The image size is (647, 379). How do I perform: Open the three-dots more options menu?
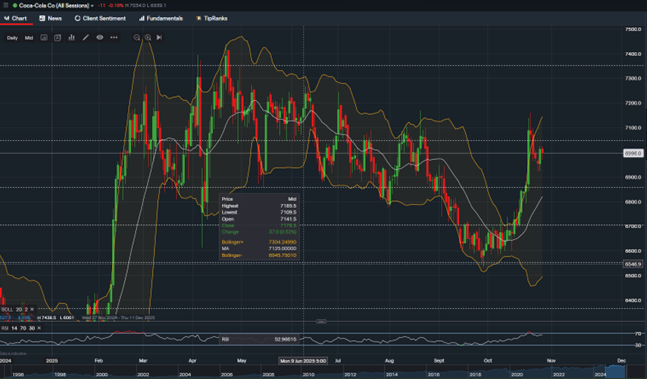coord(114,38)
